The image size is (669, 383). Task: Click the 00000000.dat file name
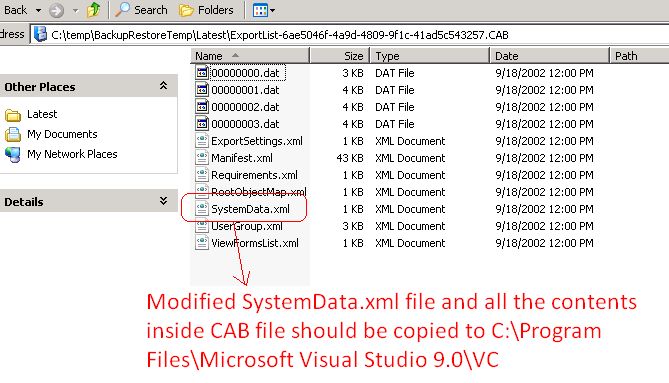click(245, 73)
